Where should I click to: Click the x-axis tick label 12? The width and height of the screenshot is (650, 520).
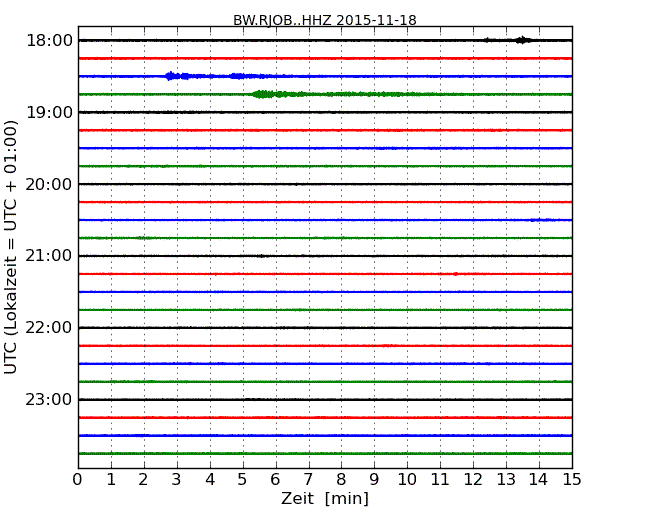pos(473,480)
